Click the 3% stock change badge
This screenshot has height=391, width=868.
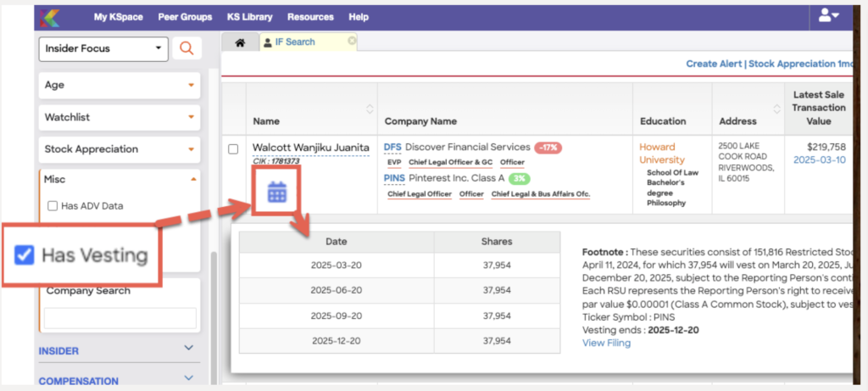pyautogui.click(x=520, y=178)
